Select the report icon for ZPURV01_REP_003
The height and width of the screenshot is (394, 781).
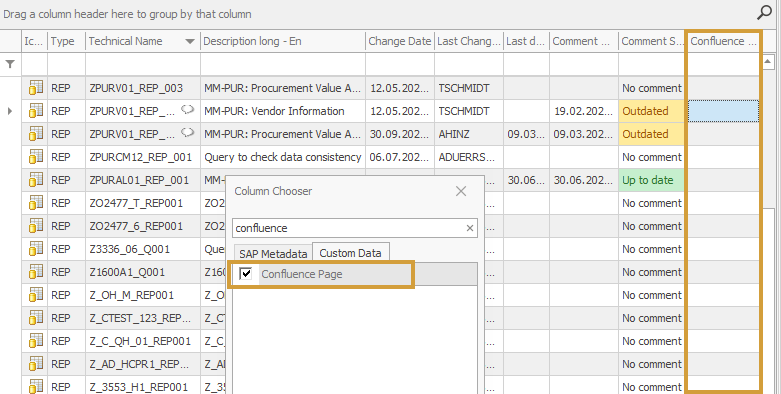(x=35, y=88)
